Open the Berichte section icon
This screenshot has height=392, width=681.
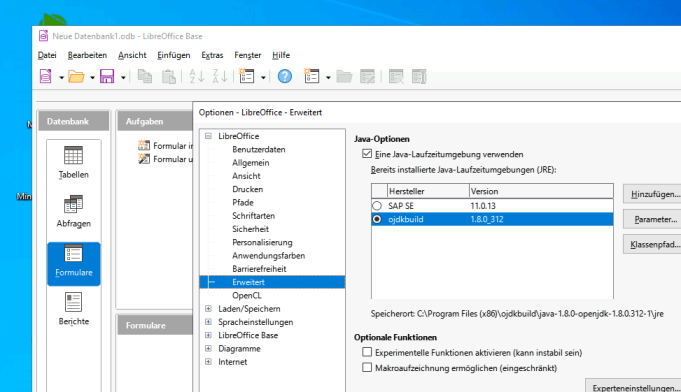click(x=73, y=302)
